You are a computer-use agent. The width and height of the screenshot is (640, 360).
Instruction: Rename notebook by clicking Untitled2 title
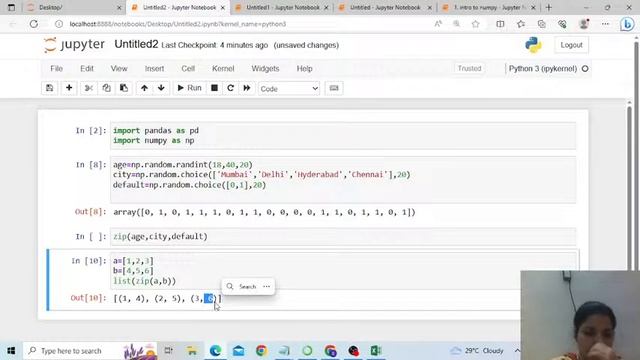point(136,44)
